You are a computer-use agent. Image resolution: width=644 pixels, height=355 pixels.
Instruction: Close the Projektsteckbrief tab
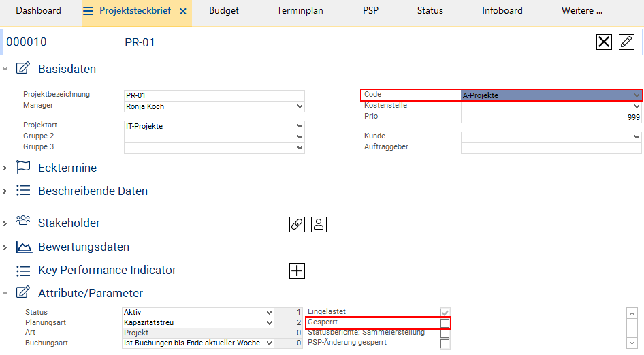coord(182,11)
